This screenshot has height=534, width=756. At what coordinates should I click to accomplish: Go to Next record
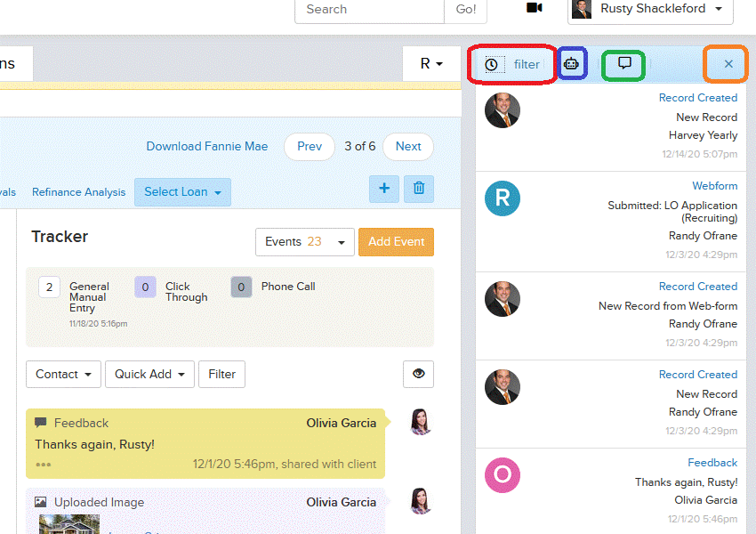click(408, 147)
